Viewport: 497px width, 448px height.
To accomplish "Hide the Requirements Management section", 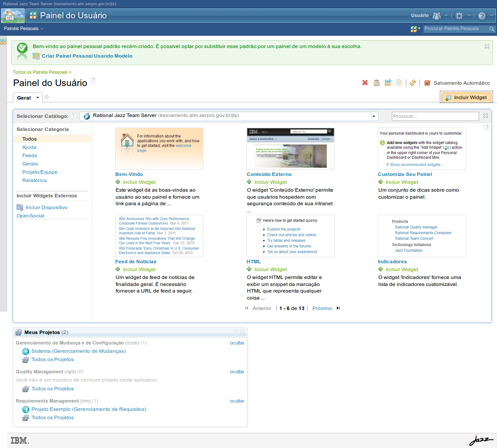I will tap(237, 401).
